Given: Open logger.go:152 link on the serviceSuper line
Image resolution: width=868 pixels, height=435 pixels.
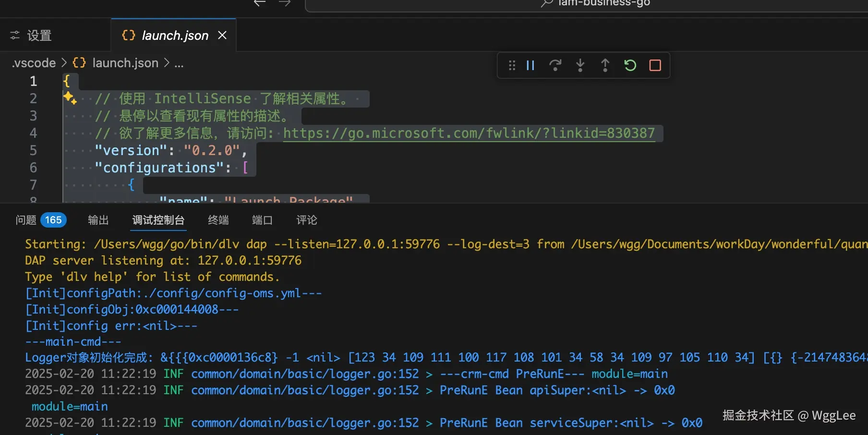Looking at the screenshot, I should pyautogui.click(x=305, y=423).
